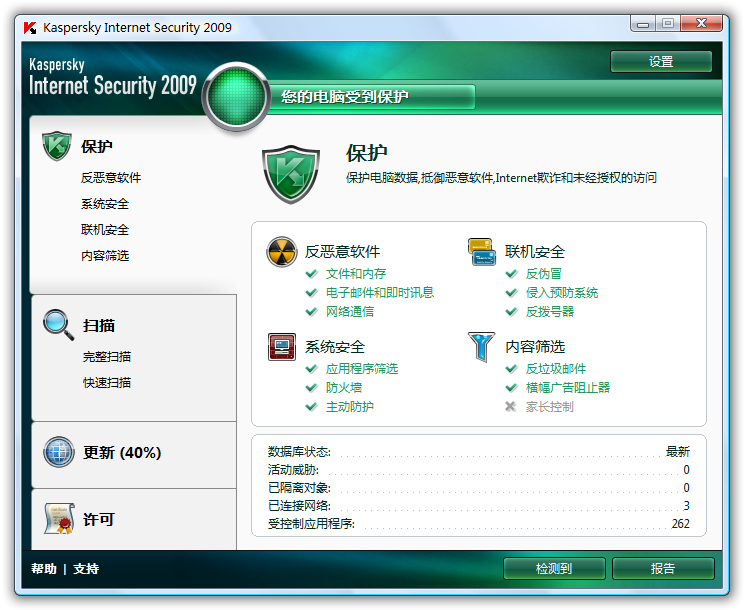Open 反伪冒 anti-phishing link

pyautogui.click(x=544, y=274)
